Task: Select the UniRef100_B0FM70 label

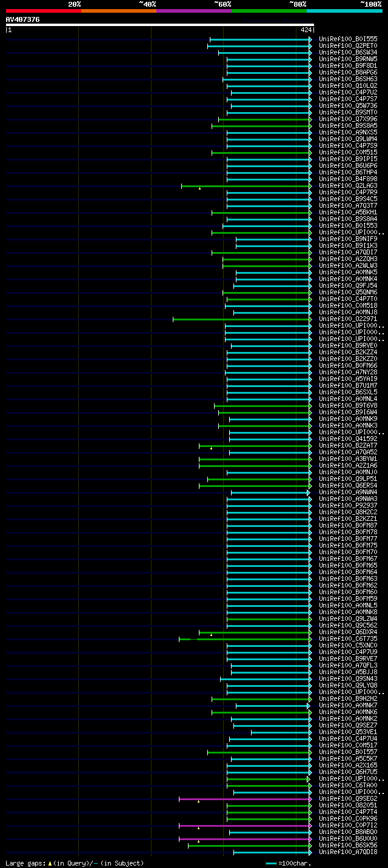Action: [348, 552]
